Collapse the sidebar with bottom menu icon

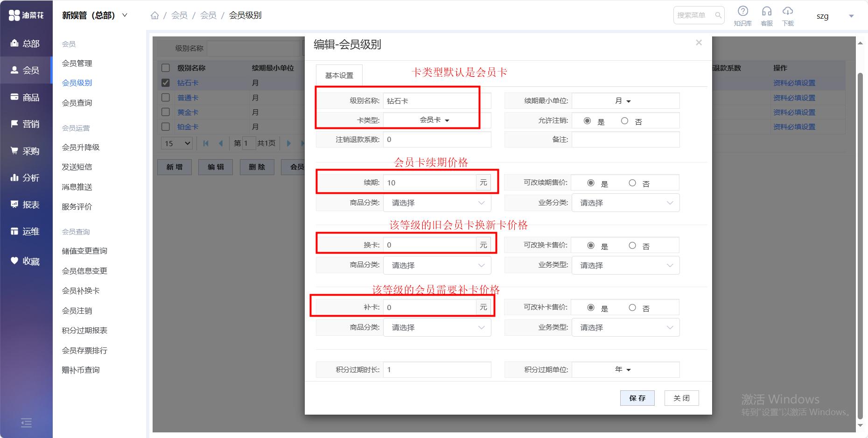(26, 423)
